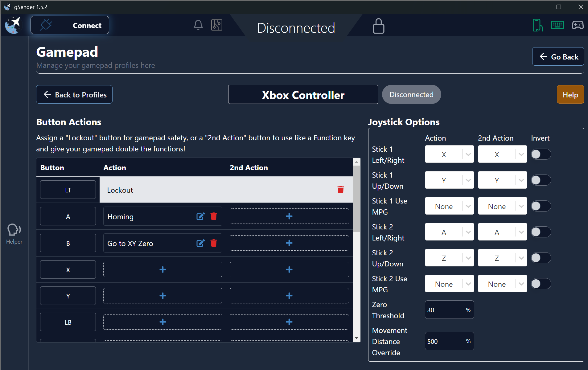Open Stick 1 Use MPG 2nd Action dropdown

[x=502, y=206]
